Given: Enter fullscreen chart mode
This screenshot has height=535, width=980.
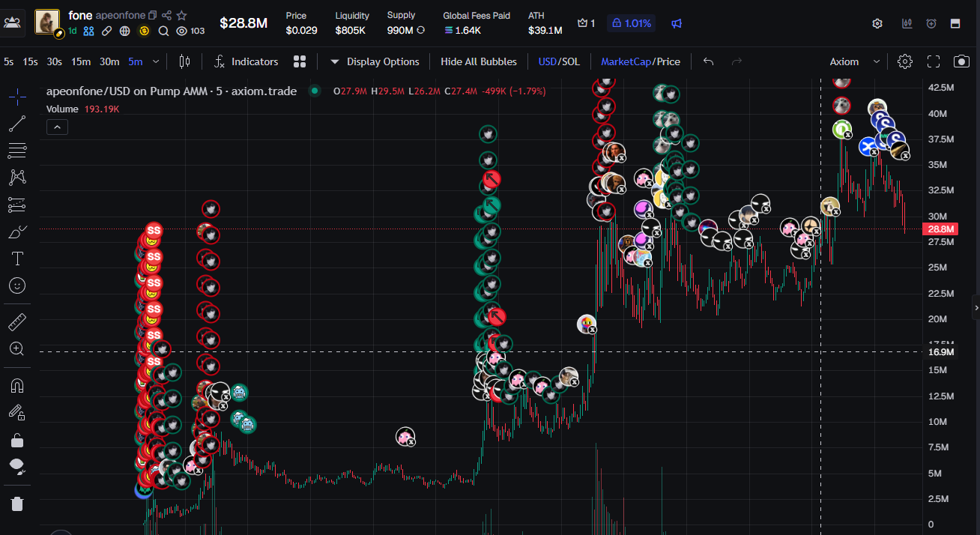Looking at the screenshot, I should pyautogui.click(x=934, y=61).
